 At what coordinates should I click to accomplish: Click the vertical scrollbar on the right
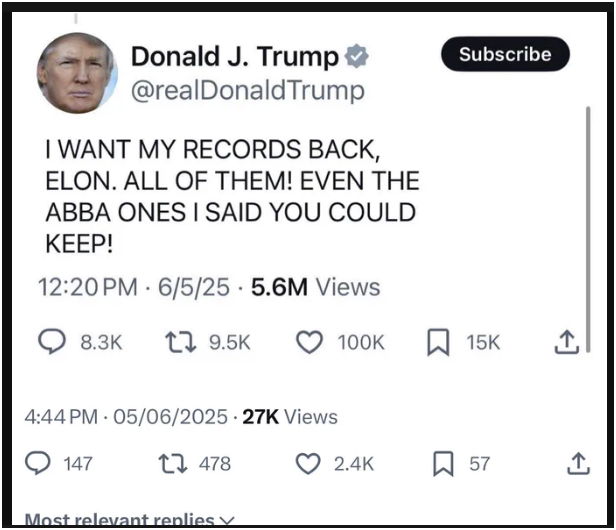588,230
